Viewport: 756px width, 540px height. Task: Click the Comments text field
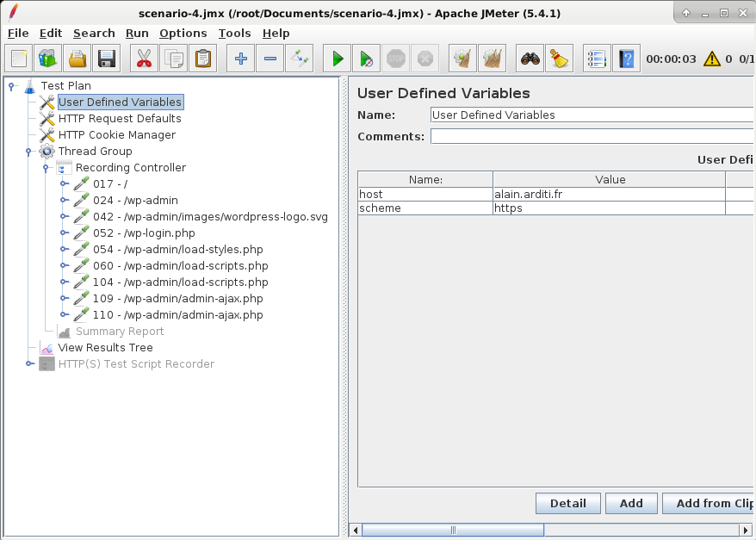pos(592,136)
